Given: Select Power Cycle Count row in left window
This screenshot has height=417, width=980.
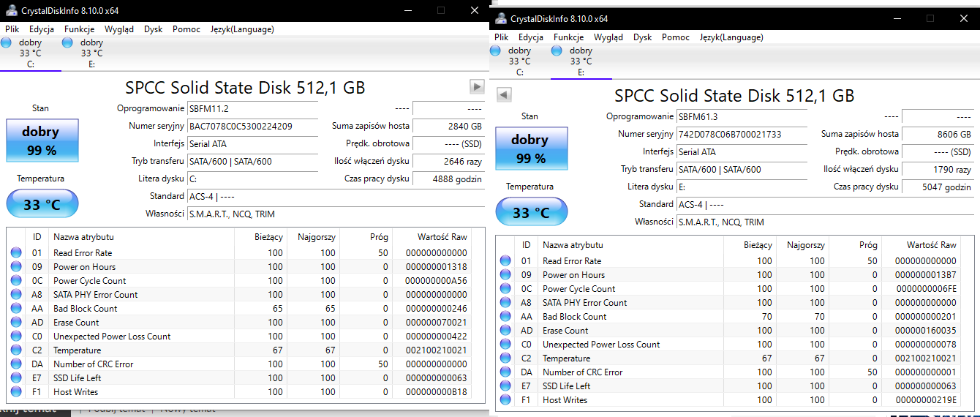Looking at the screenshot, I should [x=239, y=281].
